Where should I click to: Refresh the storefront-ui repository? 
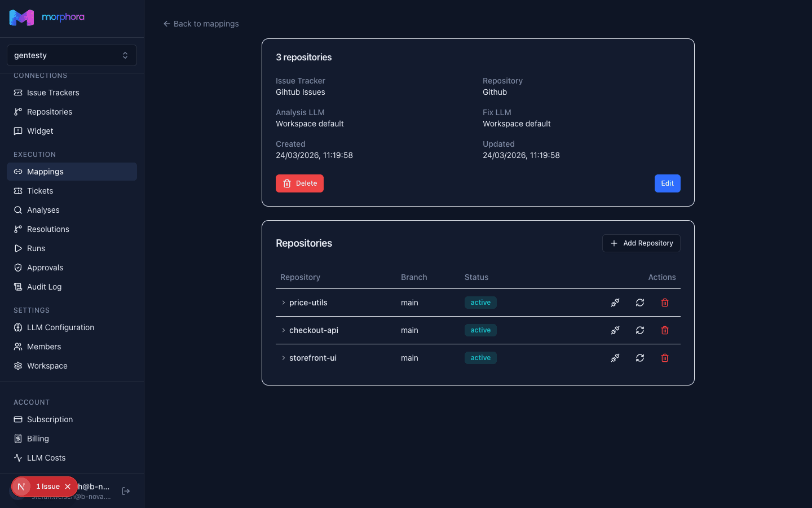point(640,358)
